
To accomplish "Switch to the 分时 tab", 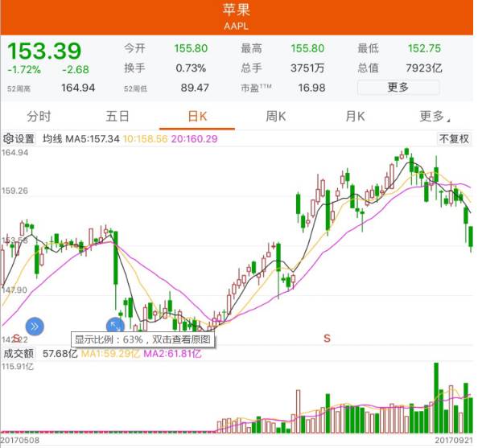I will point(39,117).
